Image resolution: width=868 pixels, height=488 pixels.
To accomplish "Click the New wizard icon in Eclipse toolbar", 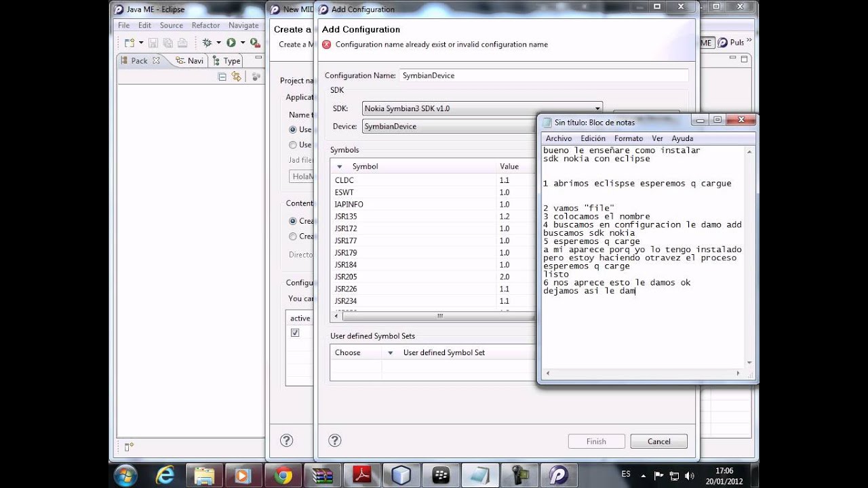I will 128,43.
